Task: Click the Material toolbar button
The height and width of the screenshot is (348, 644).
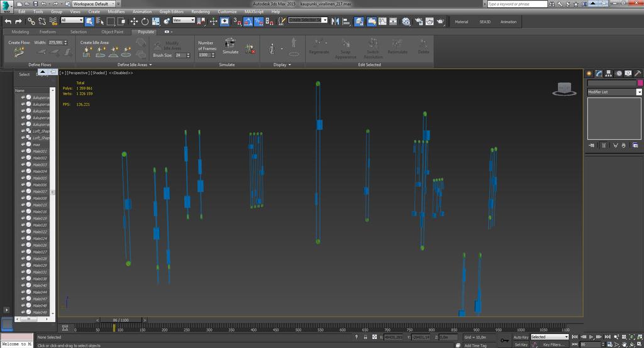Action: (x=461, y=22)
